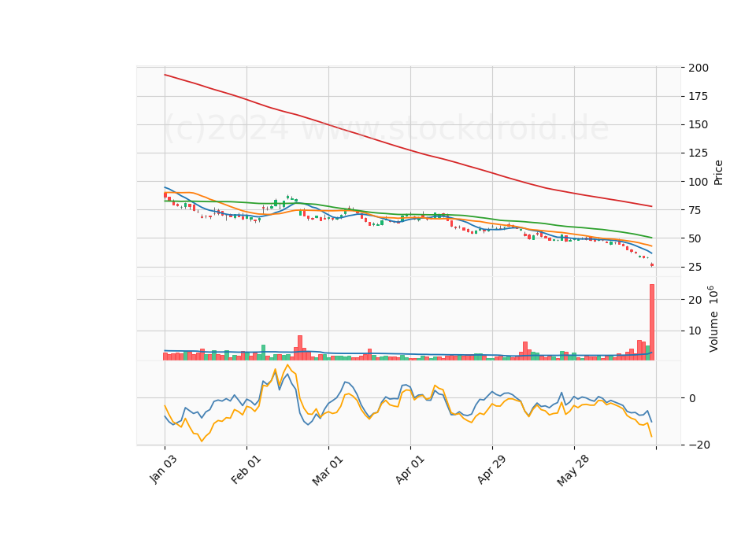This screenshot has height=543, width=756.
Task: Click the 'Apr 29' date axis label
Action: (x=491, y=470)
